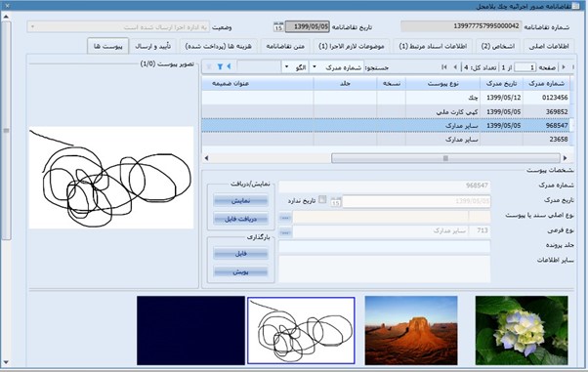Click the blue search arrow icon beside filter
The height and width of the screenshot is (372, 588).
tap(229, 66)
